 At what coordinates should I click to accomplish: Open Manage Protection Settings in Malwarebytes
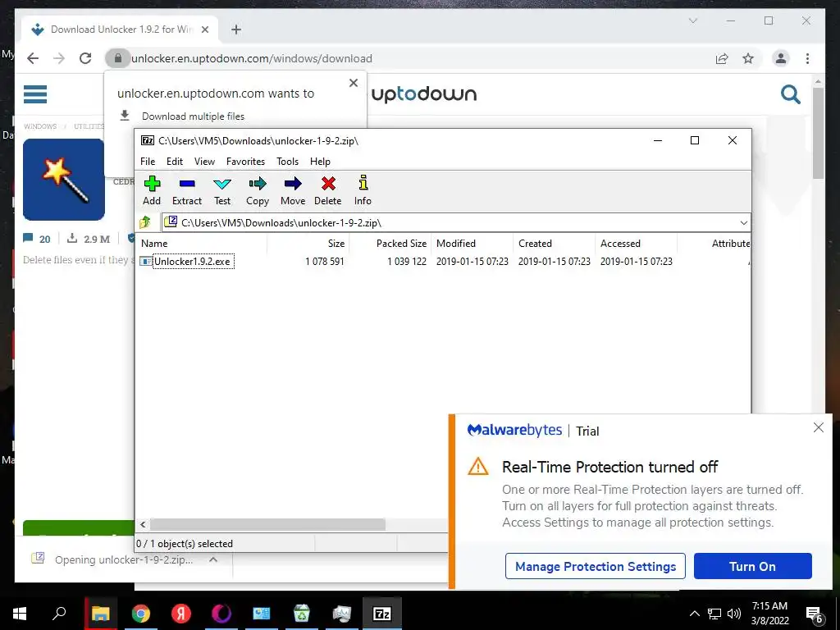(x=596, y=566)
